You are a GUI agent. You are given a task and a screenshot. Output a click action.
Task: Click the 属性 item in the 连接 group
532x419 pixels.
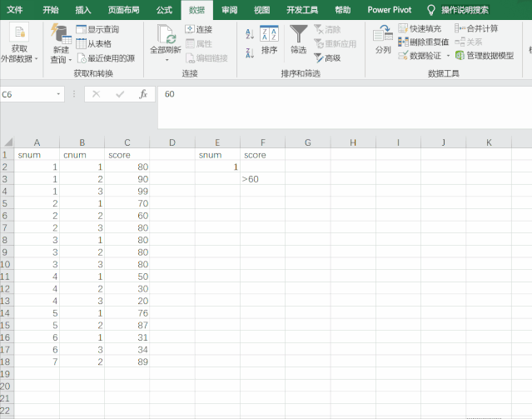199,44
